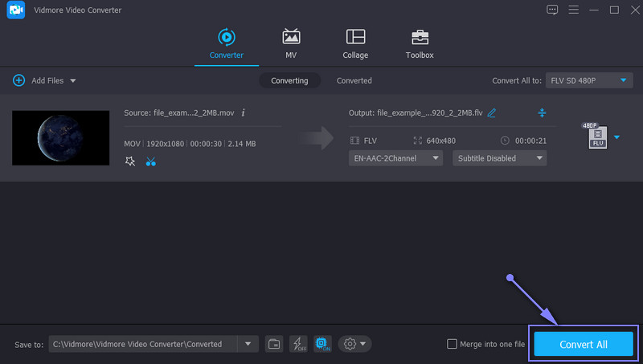
Task: Open the Subtitle Disabled dropdown
Action: pyautogui.click(x=499, y=158)
